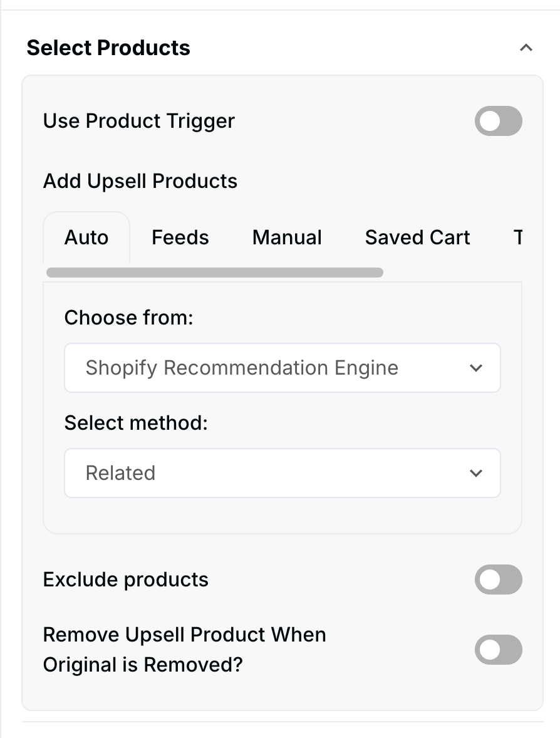Select the Manual tab
This screenshot has width=560, height=738.
click(x=287, y=237)
